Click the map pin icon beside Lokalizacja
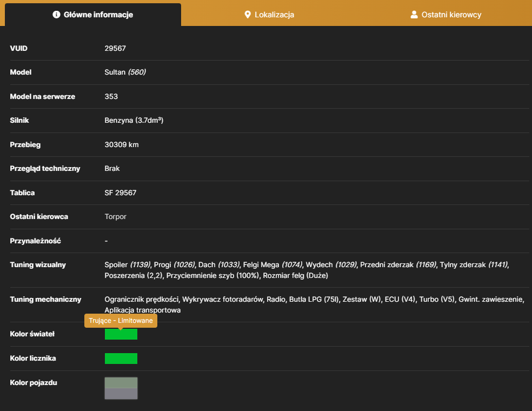The width and height of the screenshot is (532, 411). (248, 15)
